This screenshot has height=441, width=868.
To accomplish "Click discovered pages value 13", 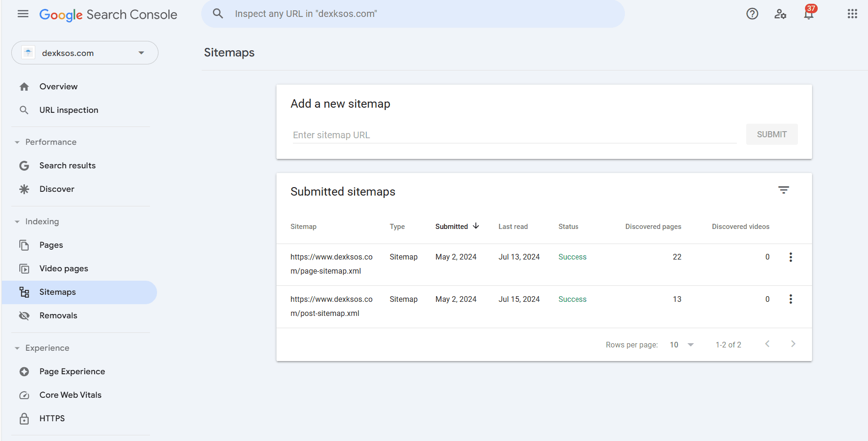I will [677, 299].
